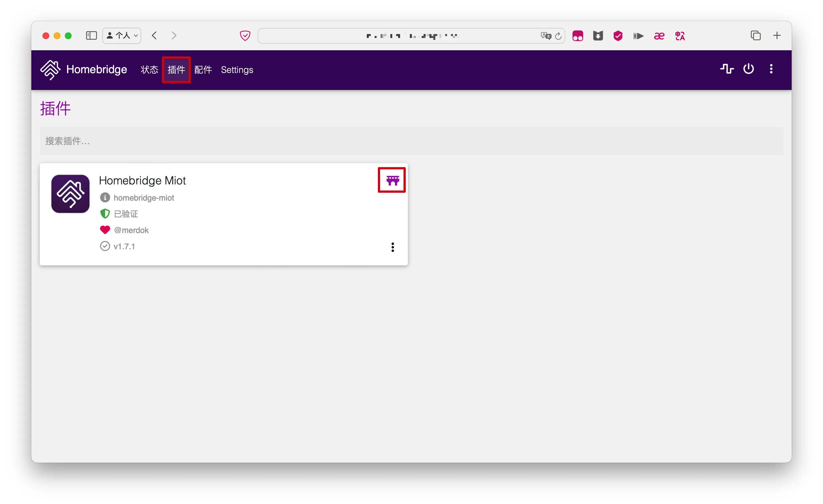Click the v1.7.1 version label
The height and width of the screenshot is (504, 823).
click(124, 246)
